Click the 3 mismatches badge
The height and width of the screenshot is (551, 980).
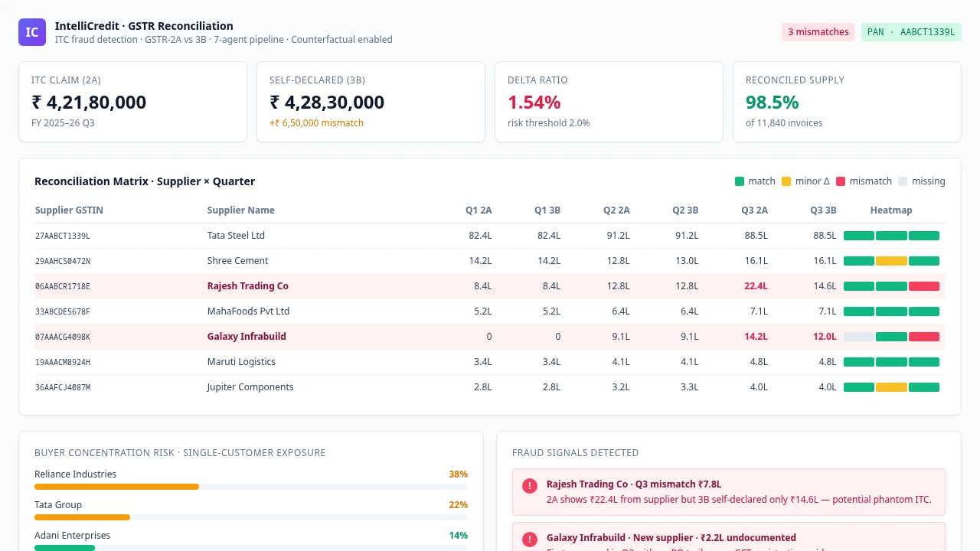tap(818, 32)
